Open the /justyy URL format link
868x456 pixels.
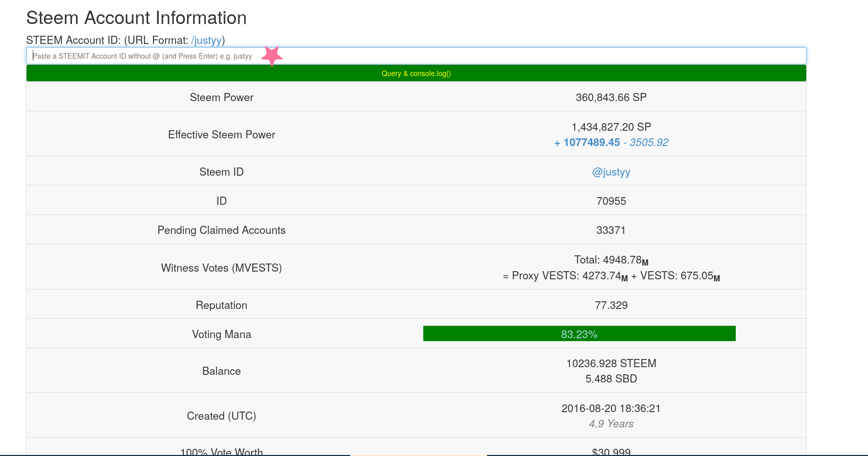tap(206, 40)
